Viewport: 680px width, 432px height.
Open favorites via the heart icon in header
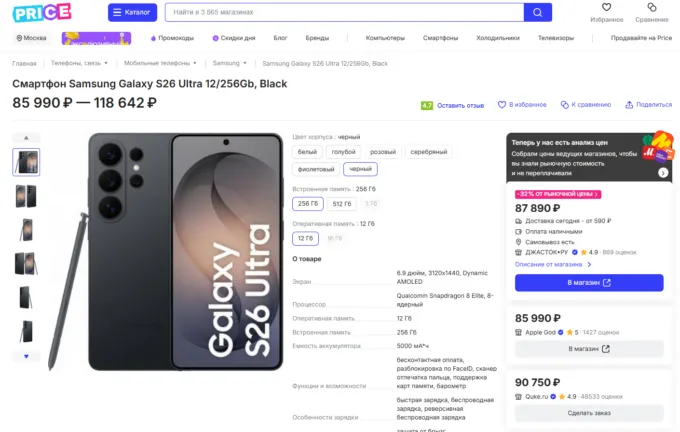click(606, 8)
